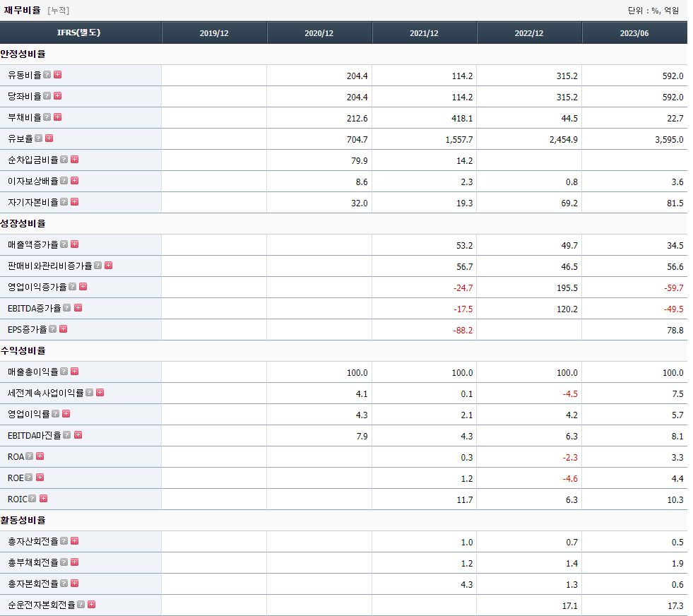
Task: Click plus icon beside 순운전자본회전율
Action: 92,605
